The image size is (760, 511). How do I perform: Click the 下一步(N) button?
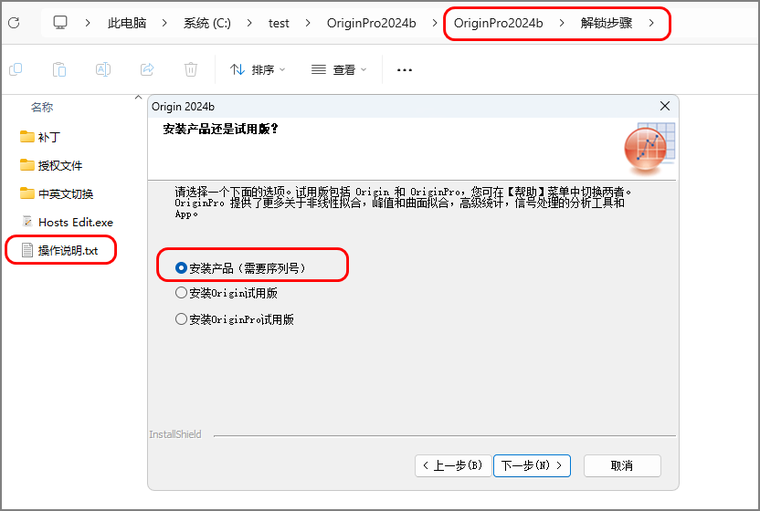[x=532, y=465]
